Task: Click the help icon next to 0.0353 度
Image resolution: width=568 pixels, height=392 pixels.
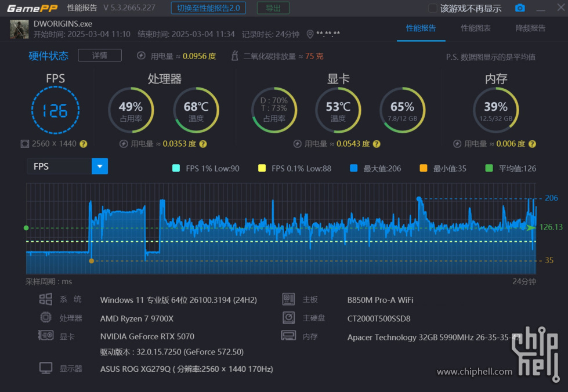Action: click(203, 144)
